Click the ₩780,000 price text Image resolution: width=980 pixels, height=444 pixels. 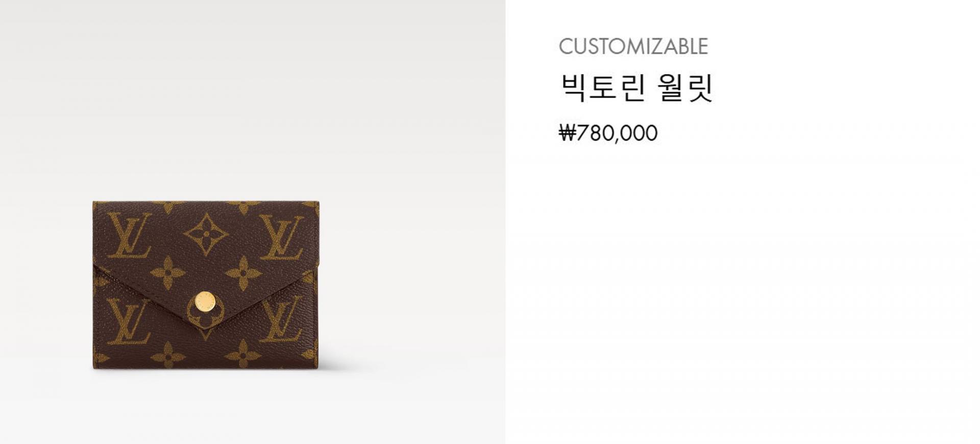coord(608,133)
